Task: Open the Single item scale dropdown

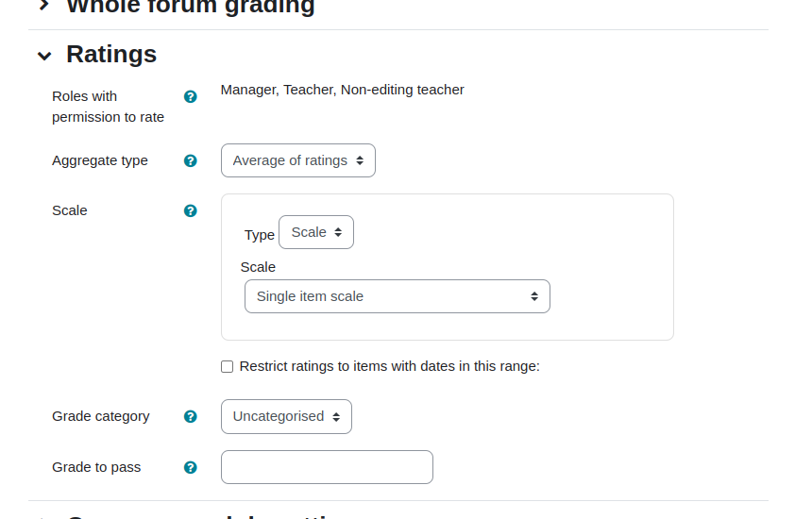Action: (x=398, y=296)
